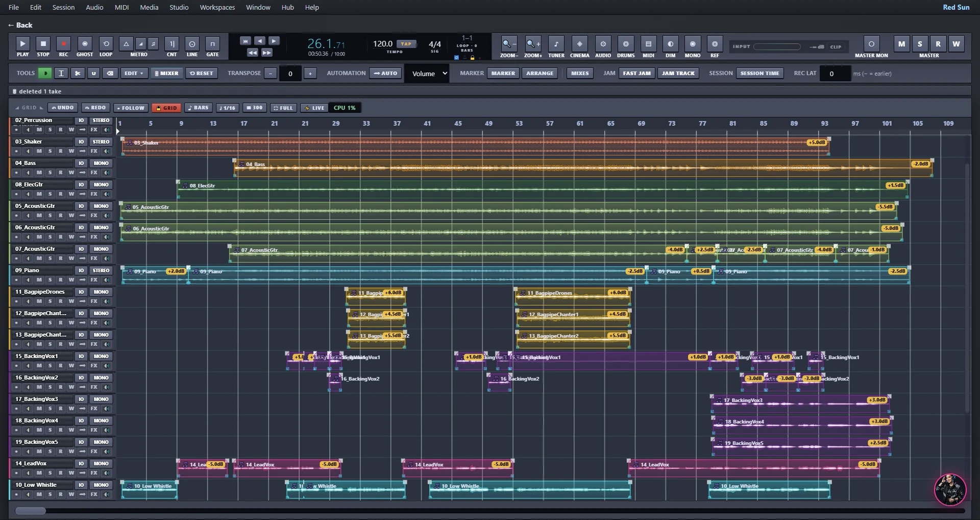Image resolution: width=980 pixels, height=520 pixels.
Task: Open CINEMA mode
Action: click(x=579, y=44)
